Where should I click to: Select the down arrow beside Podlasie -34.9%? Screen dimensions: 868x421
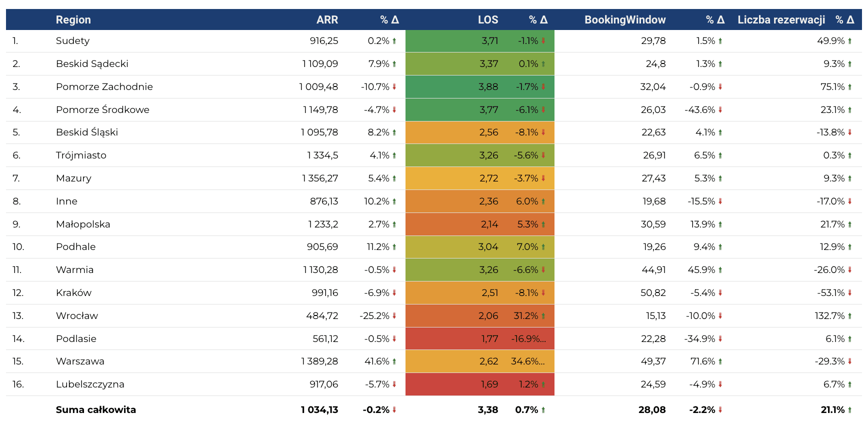720,339
